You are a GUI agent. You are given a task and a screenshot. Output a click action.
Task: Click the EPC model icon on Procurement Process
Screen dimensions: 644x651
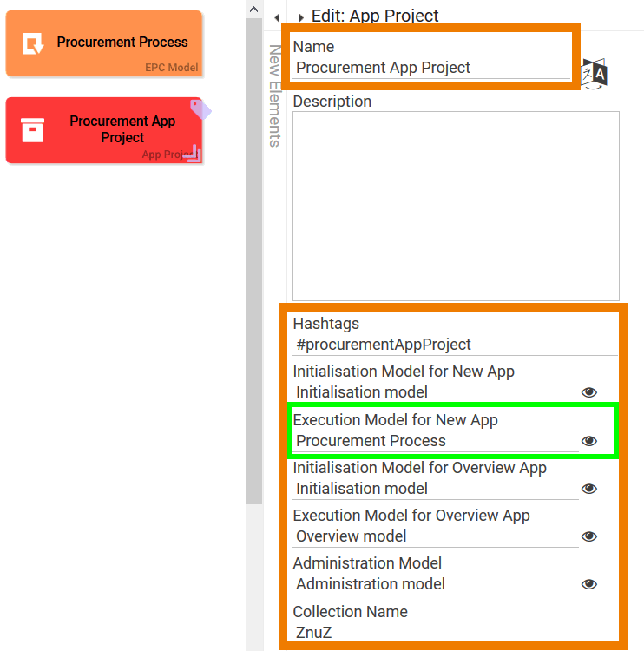pos(33,43)
